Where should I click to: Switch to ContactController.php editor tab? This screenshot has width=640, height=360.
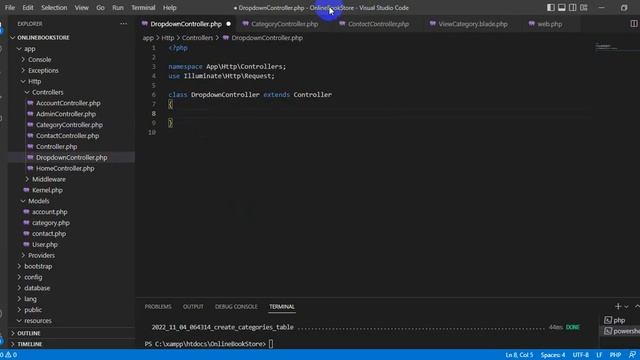(x=378, y=24)
